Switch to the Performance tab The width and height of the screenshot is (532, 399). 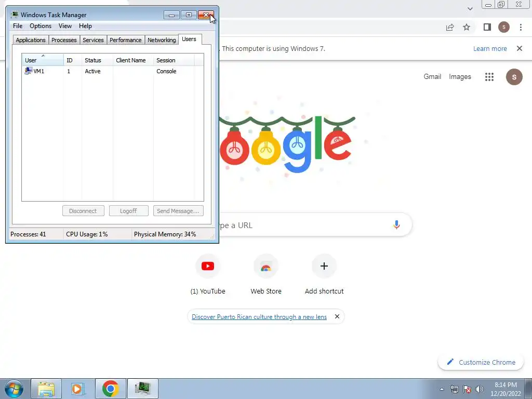pos(125,40)
